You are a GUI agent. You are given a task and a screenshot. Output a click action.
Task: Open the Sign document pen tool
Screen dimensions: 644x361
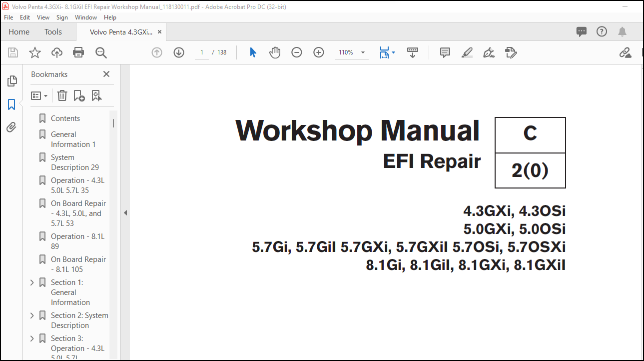click(x=489, y=52)
